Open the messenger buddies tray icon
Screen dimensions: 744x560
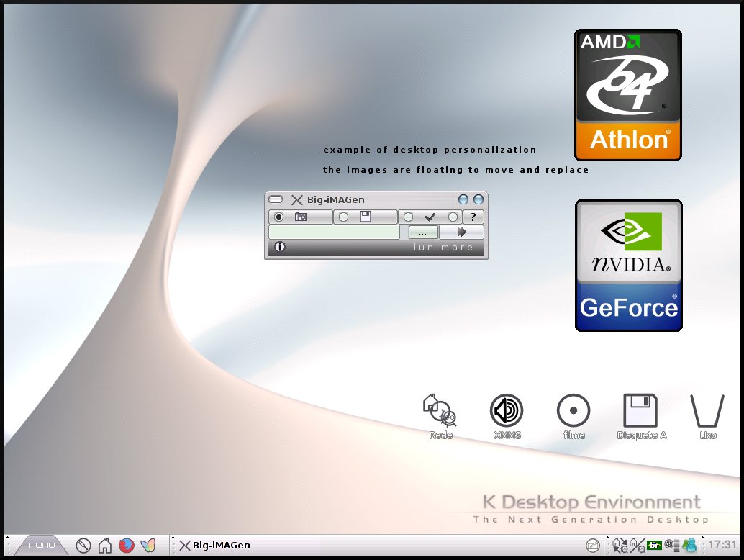pos(689,546)
